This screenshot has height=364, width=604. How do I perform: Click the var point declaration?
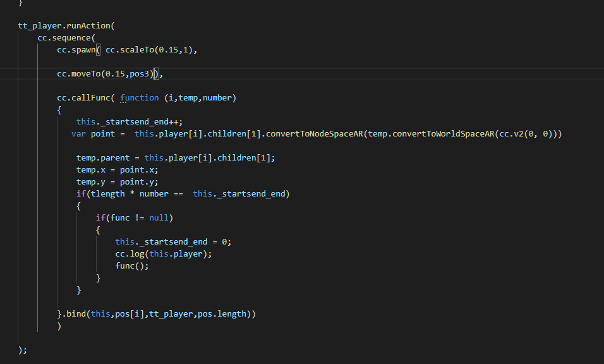94,133
